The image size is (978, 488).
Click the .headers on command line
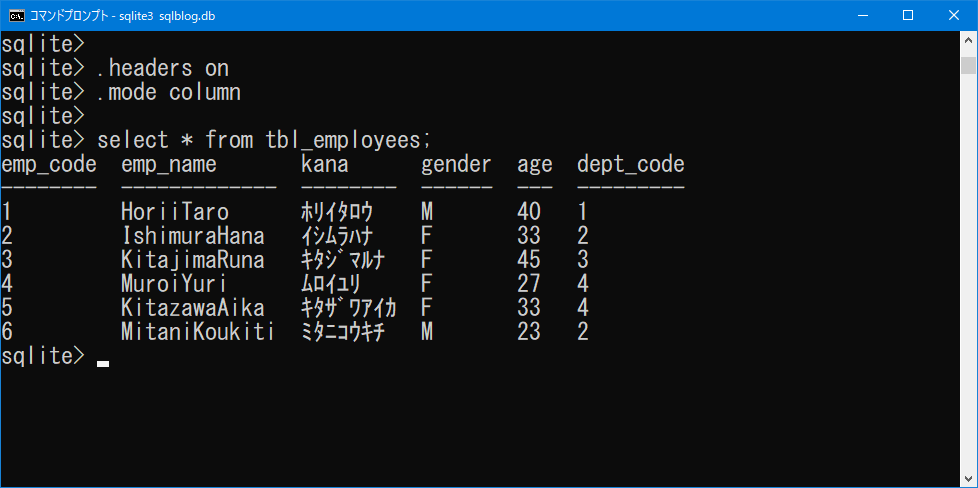[163, 68]
